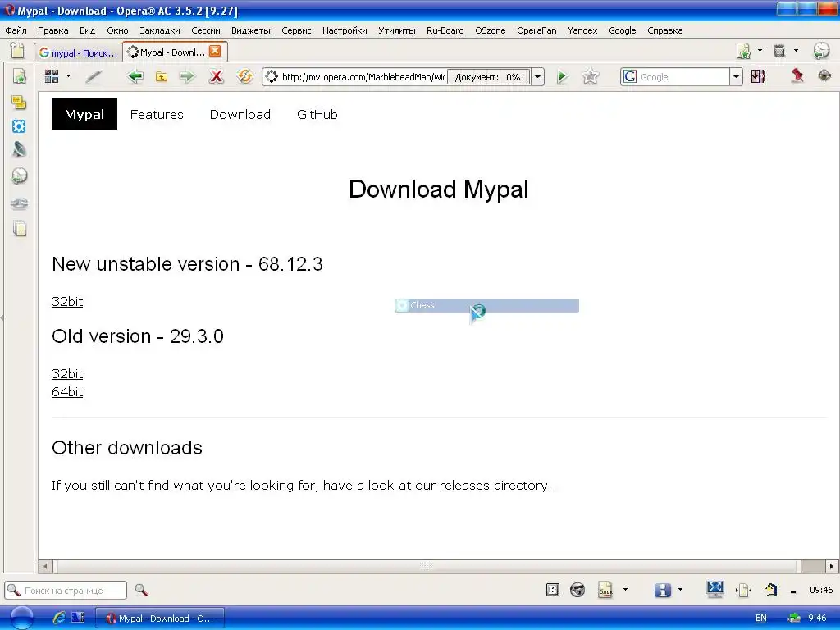Expand the info icon dropdown in the status bar
This screenshot has width=840, height=630.
pos(680,590)
